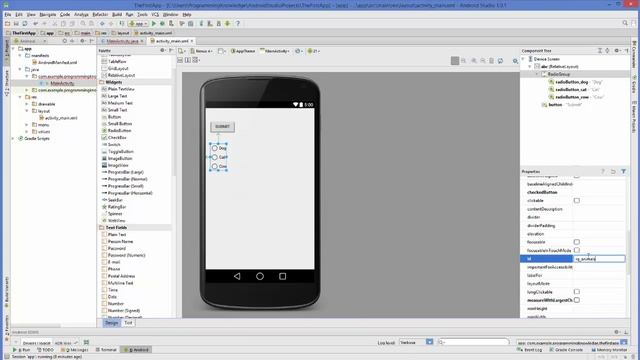640x360 pixels.
Task: Toggle the clickable property checkbox
Action: [577, 200]
